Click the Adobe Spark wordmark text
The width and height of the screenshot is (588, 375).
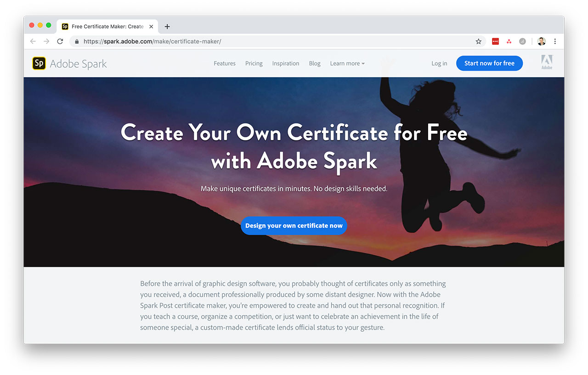79,64
